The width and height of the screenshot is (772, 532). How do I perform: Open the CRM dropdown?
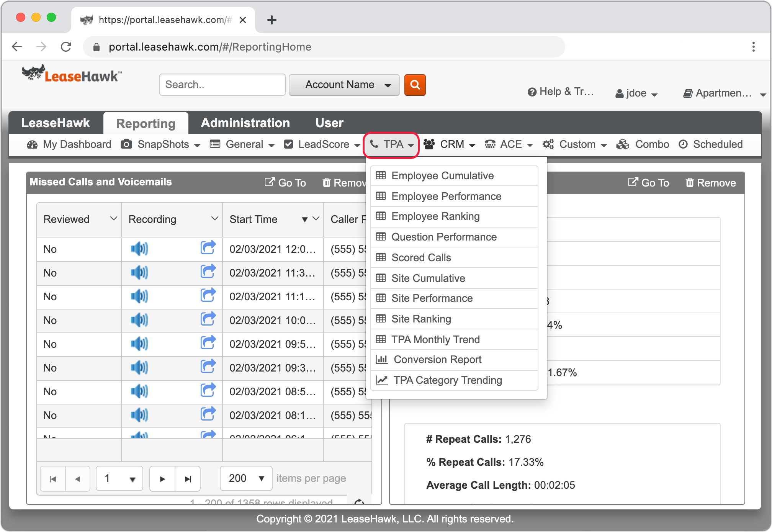(x=450, y=144)
